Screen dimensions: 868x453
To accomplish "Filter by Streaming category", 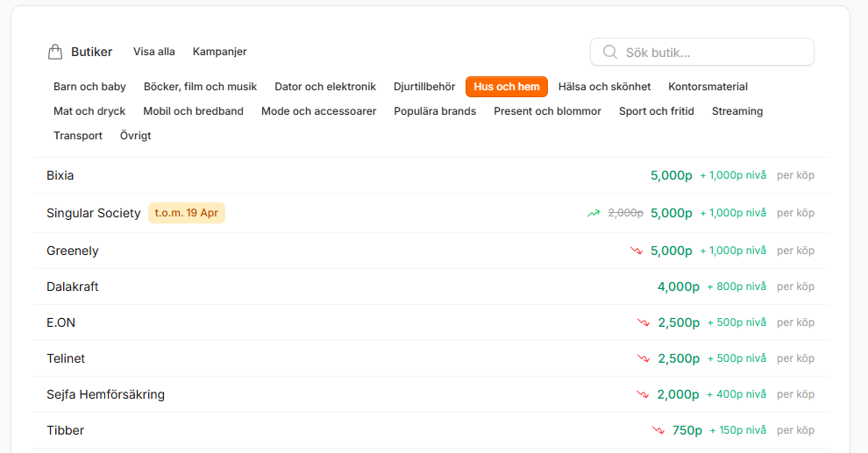I will click(x=737, y=111).
